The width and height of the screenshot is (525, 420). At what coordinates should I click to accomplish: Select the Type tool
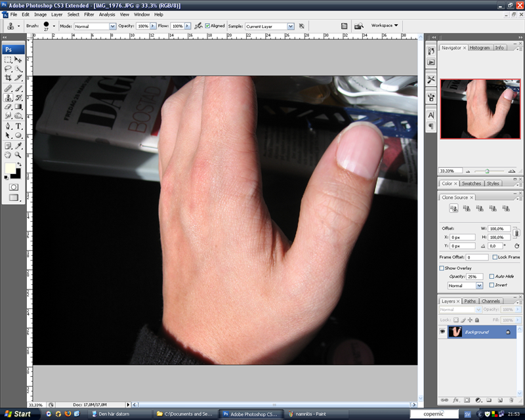point(18,126)
